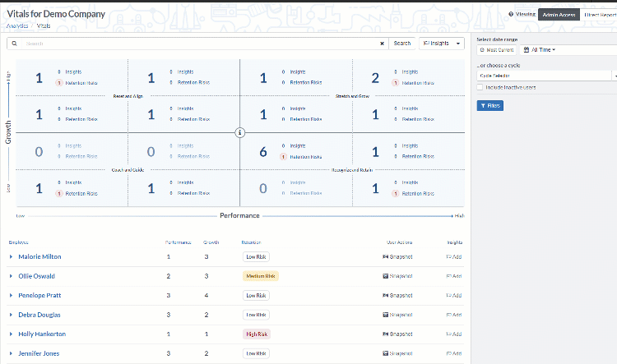Select the Admin Access tab
This screenshot has width=617, height=364.
559,15
